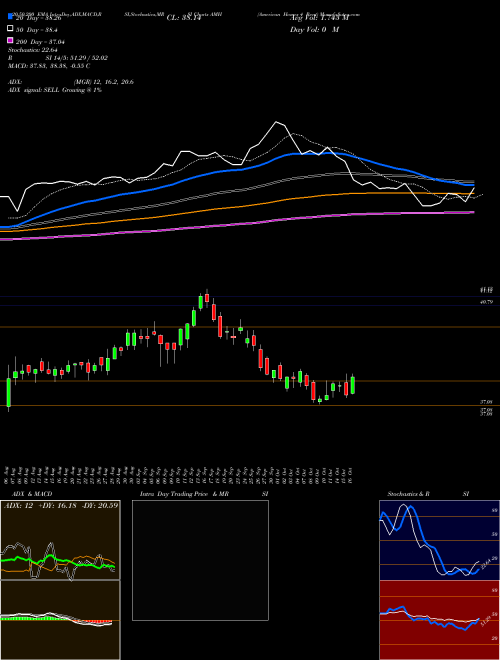Click the blue 20 Day legend swatch
Viewport: 500px width, 660px height.
tap(10, 17)
